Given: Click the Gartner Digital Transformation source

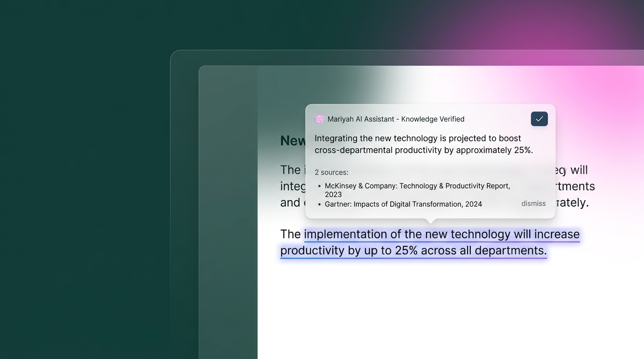Looking at the screenshot, I should point(403,204).
